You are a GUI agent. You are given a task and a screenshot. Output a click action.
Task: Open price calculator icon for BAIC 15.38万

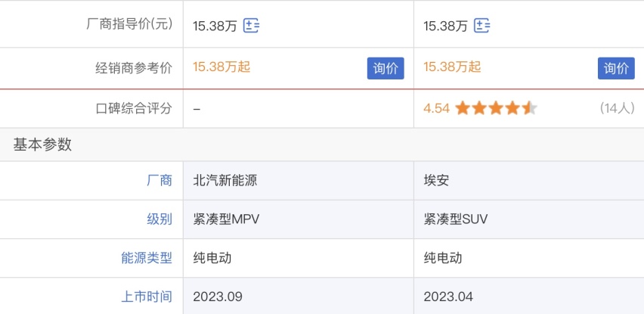click(x=251, y=26)
